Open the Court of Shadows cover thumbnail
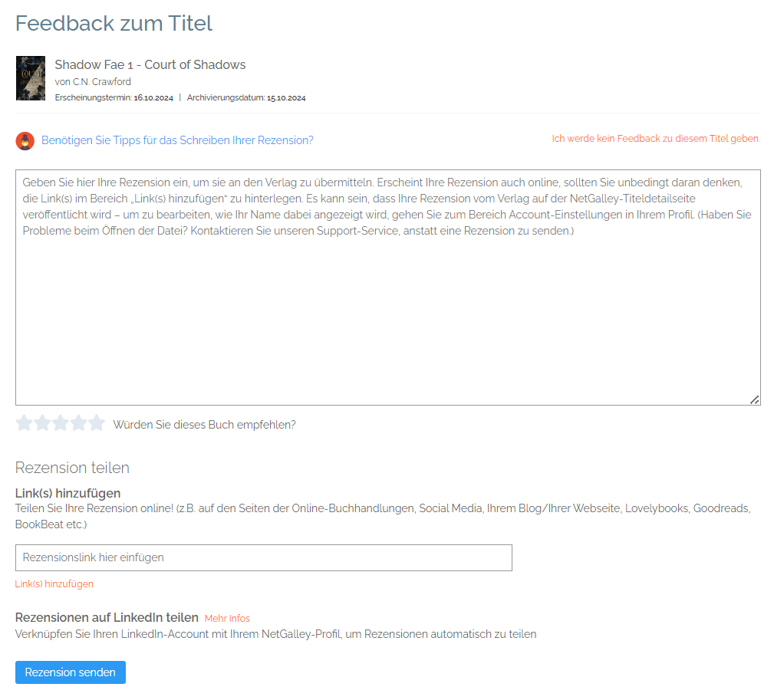774x700 pixels. pyautogui.click(x=31, y=78)
